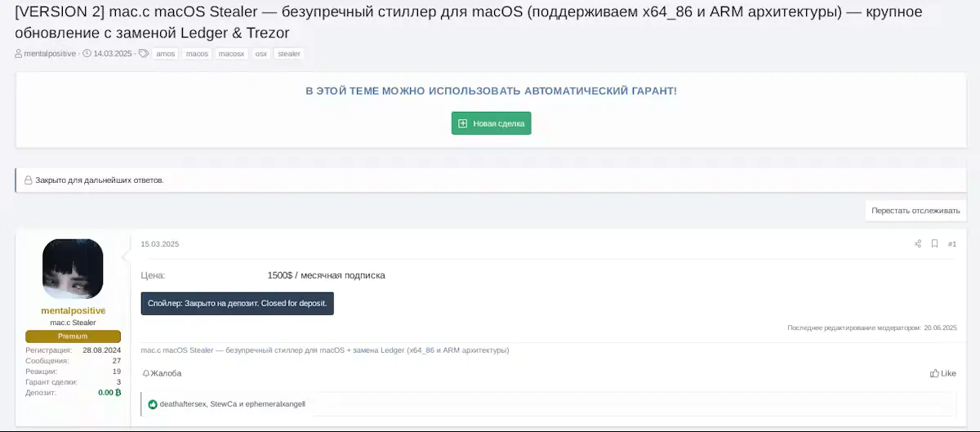
Task: Select the "osx" tag
Action: coord(261,54)
